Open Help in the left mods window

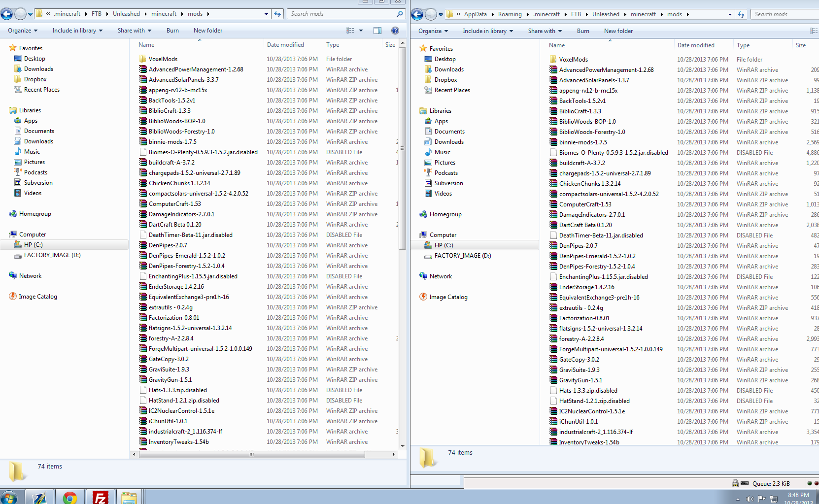pyautogui.click(x=395, y=31)
